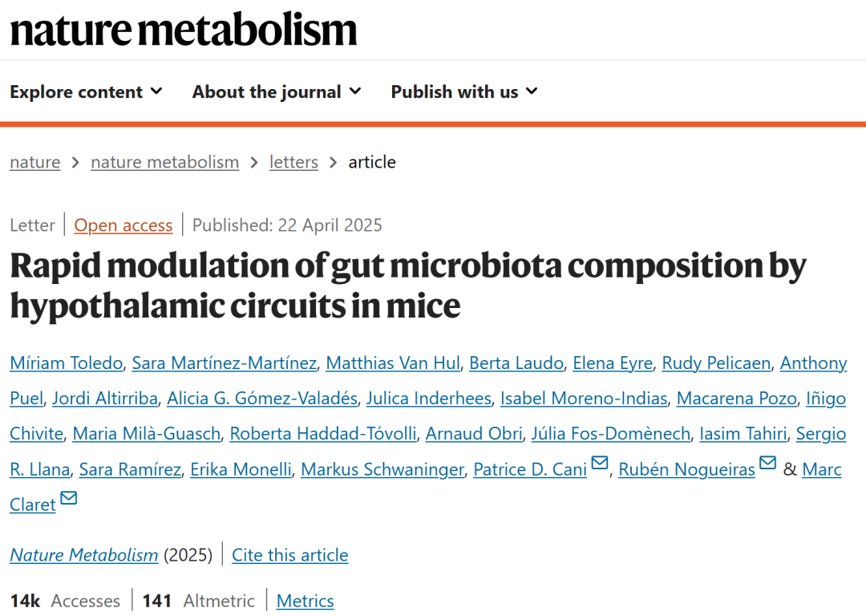The image size is (866, 616).
Task: Go to nature breadcrumb link
Action: tap(34, 162)
